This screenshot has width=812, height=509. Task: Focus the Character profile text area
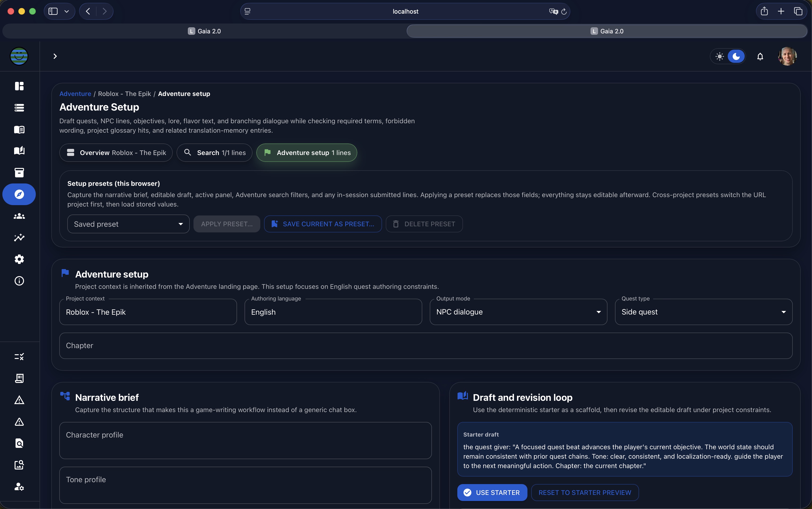click(x=245, y=440)
